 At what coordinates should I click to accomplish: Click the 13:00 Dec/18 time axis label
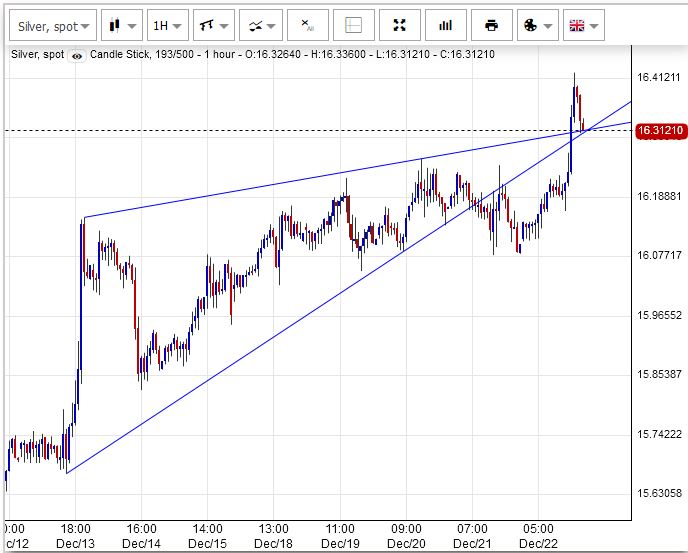point(273,536)
